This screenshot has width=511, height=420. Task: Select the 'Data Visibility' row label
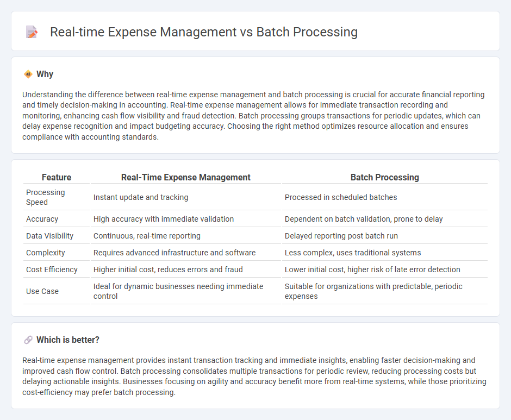pyautogui.click(x=49, y=236)
